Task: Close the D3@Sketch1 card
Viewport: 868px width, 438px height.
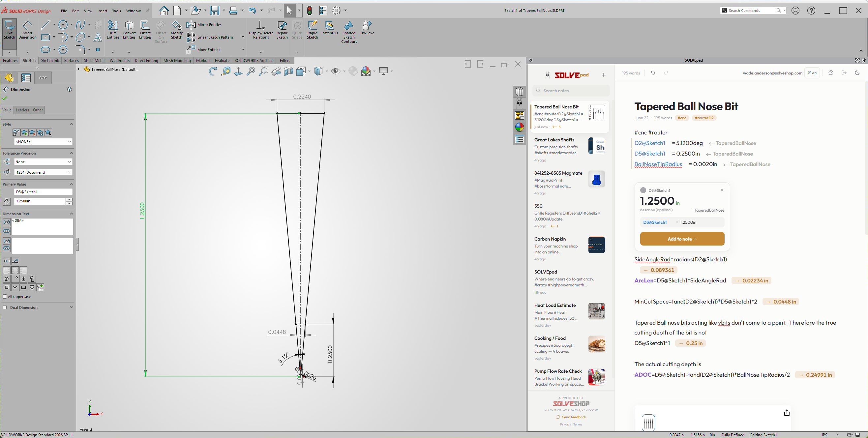Action: tap(722, 190)
